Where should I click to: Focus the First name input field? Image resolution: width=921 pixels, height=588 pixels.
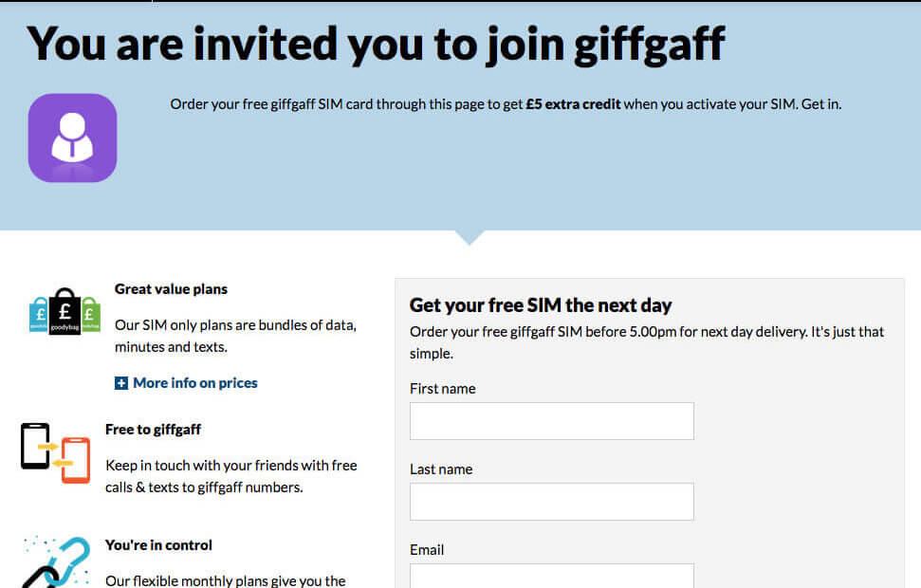551,421
